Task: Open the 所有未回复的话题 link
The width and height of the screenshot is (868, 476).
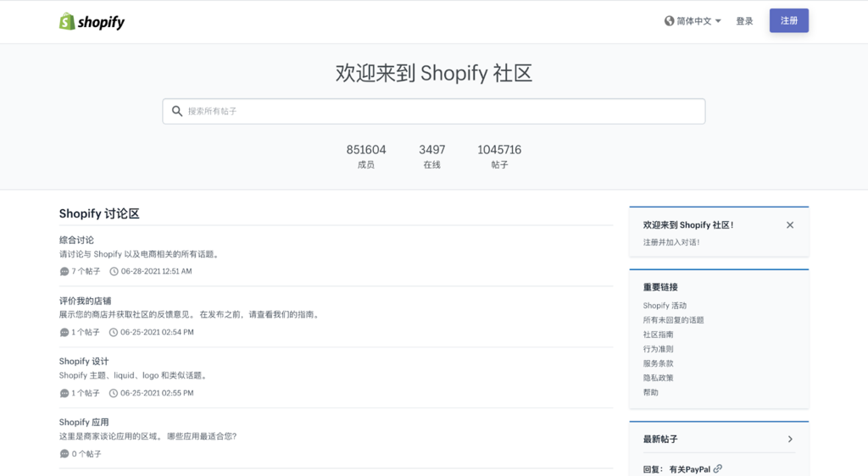Action: [x=673, y=320]
